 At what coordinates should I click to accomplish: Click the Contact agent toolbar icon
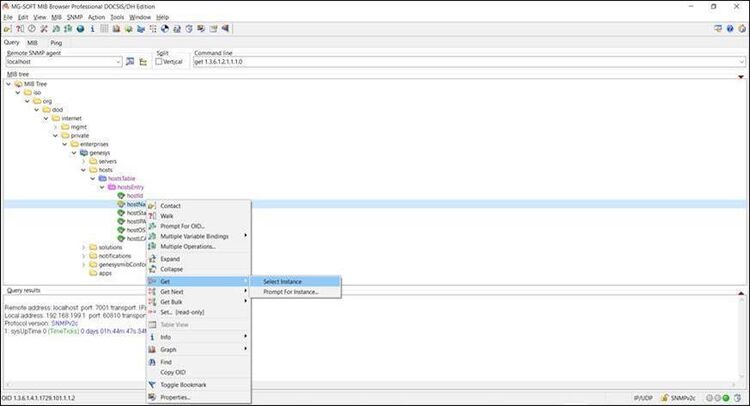tap(8, 29)
